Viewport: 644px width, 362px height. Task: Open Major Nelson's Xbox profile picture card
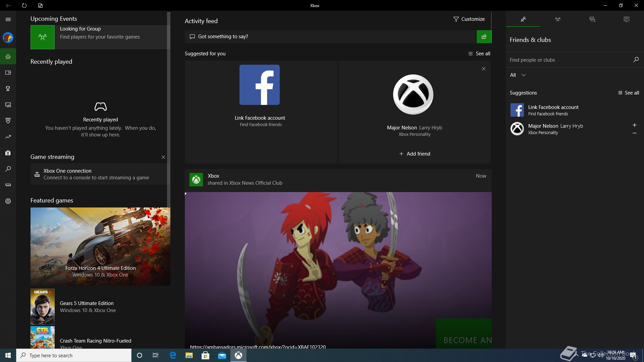[x=413, y=95]
